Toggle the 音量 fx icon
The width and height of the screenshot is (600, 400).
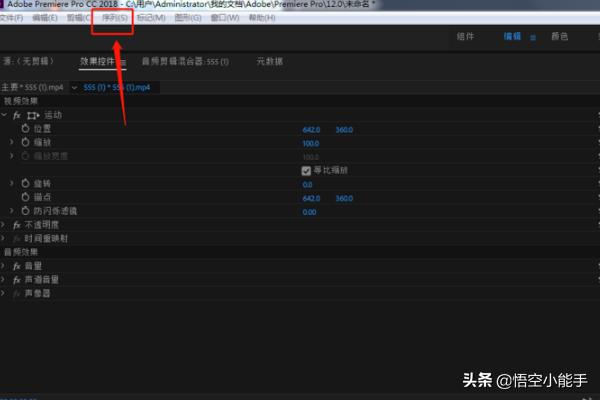[17, 266]
